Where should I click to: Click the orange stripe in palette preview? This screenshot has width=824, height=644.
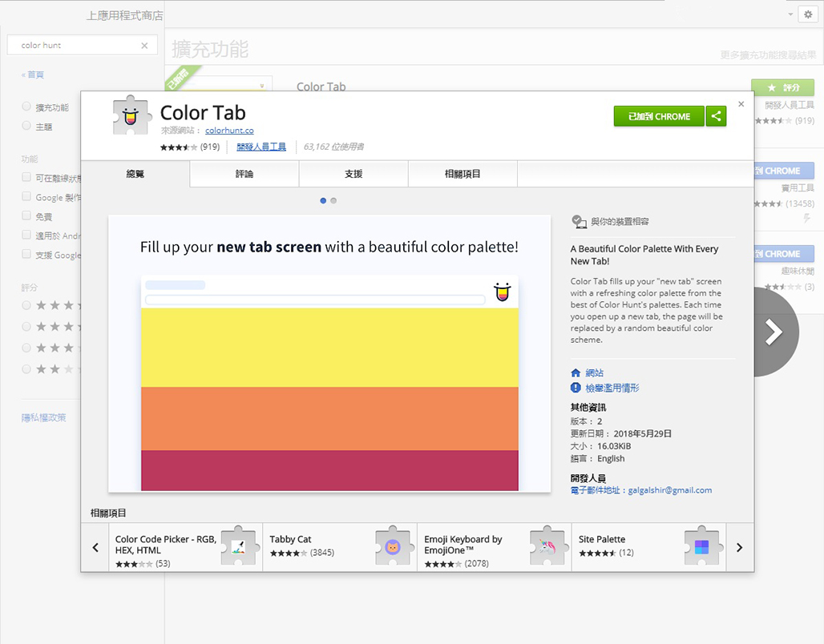click(329, 419)
